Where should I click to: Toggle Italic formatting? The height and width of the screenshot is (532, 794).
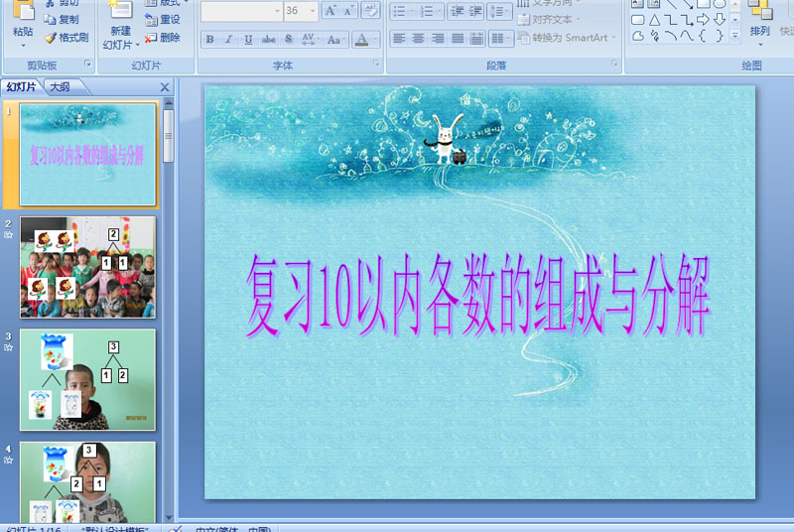(229, 40)
